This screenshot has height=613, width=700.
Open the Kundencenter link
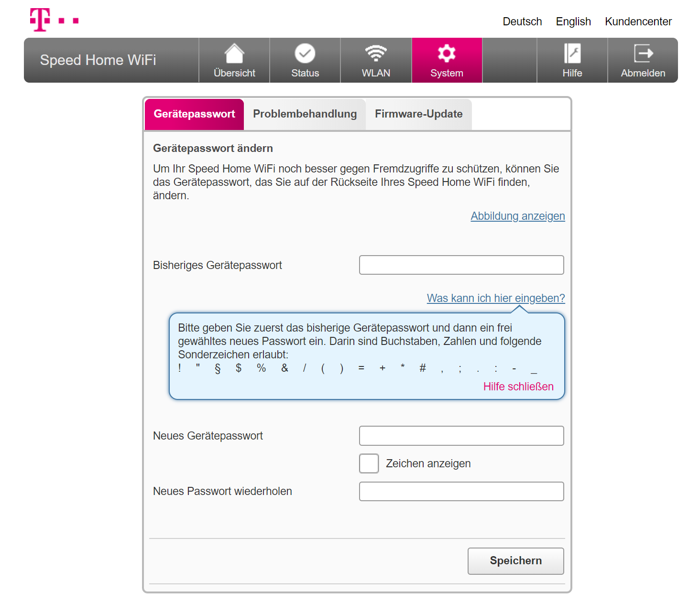click(638, 22)
